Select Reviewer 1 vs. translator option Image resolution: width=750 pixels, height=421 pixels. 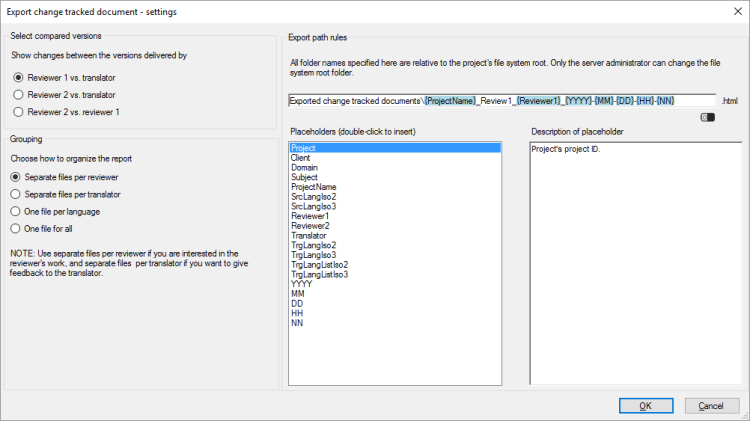point(17,77)
